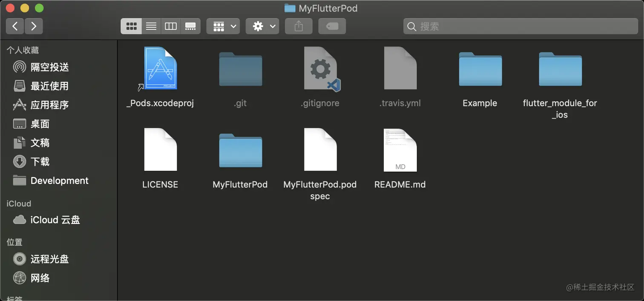Viewport: 644px width, 301px height.
Task: Click the MyFlutterPod.podspec name label
Action: click(320, 190)
